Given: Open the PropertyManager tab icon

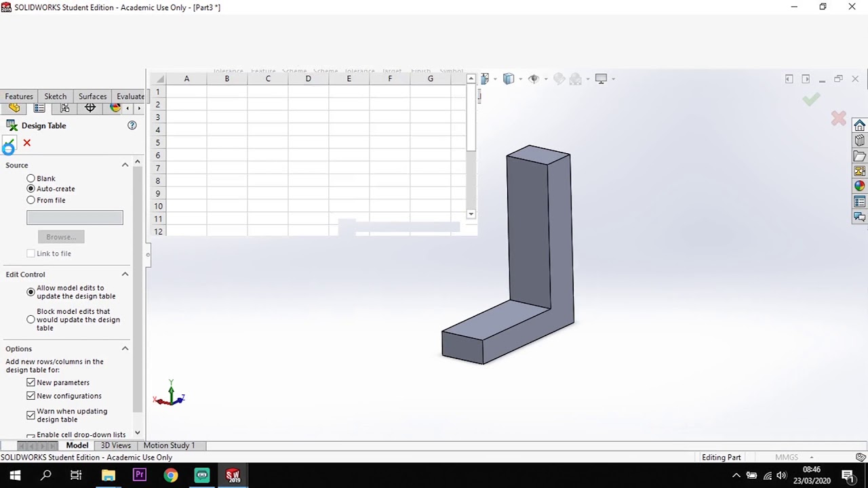Looking at the screenshot, I should pos(39,108).
